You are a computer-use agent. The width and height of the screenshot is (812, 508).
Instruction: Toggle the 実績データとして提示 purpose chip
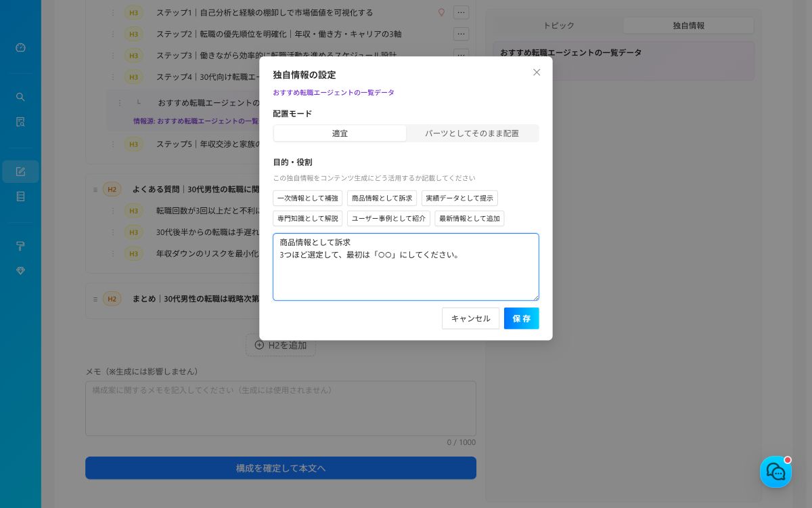459,198
